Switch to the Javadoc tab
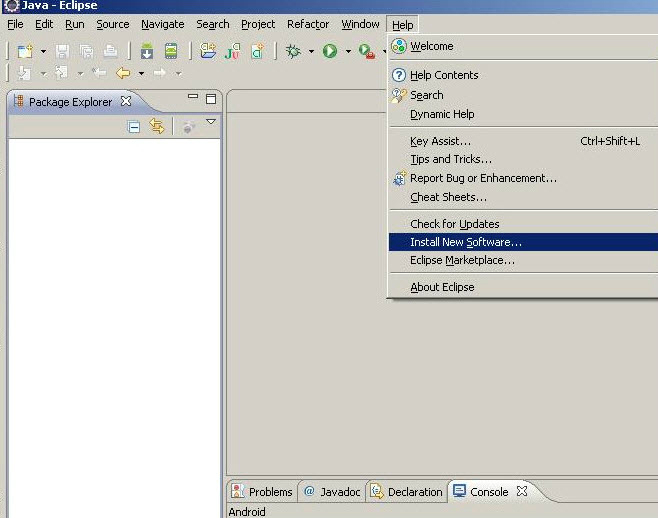 click(332, 492)
